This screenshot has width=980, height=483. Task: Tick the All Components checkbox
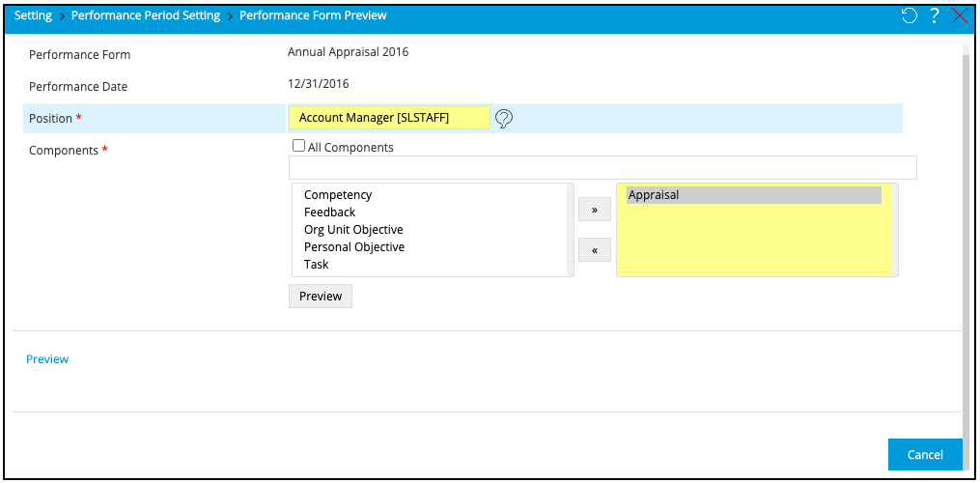(298, 146)
